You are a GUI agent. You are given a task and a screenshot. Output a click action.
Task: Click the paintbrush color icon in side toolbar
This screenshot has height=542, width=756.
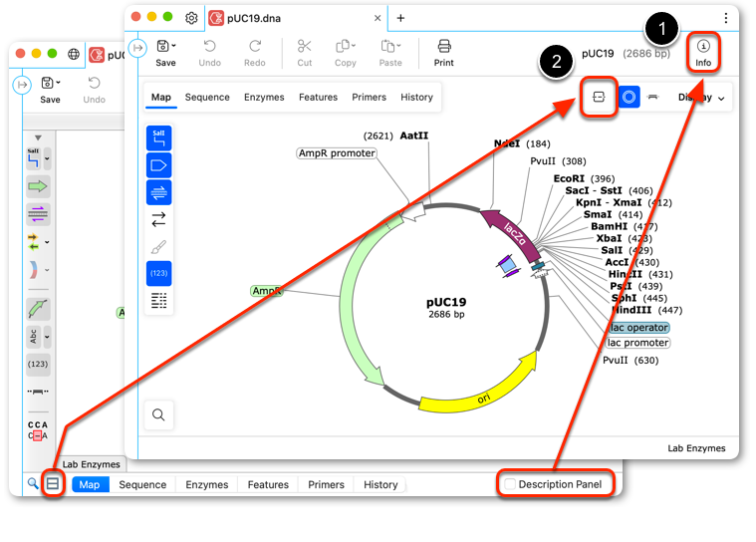point(158,247)
